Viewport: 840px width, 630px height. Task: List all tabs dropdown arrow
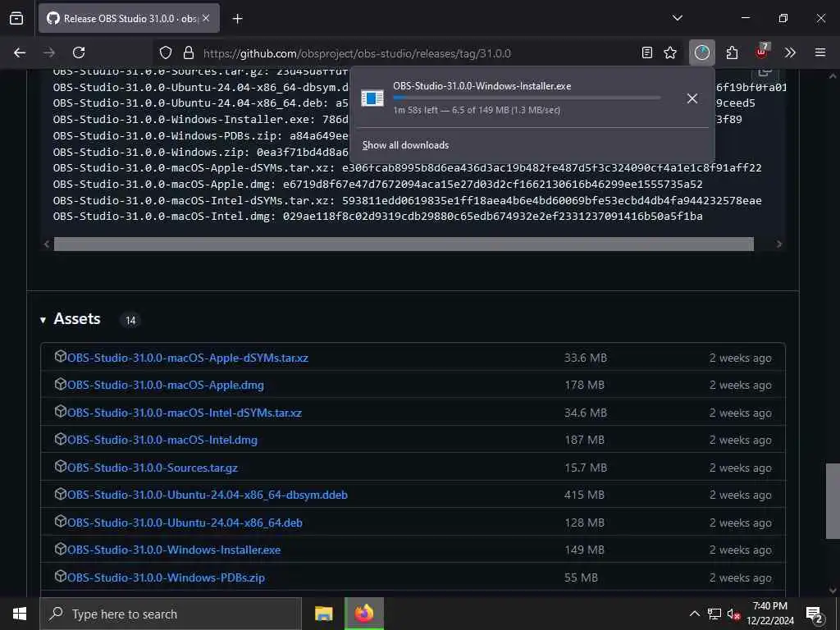[677, 18]
